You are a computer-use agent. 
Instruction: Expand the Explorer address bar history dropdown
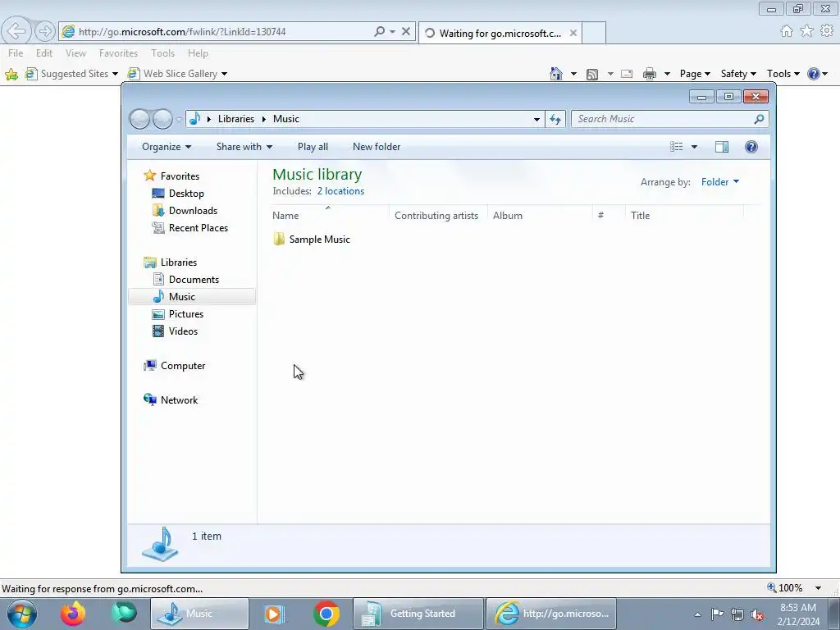pyautogui.click(x=536, y=119)
